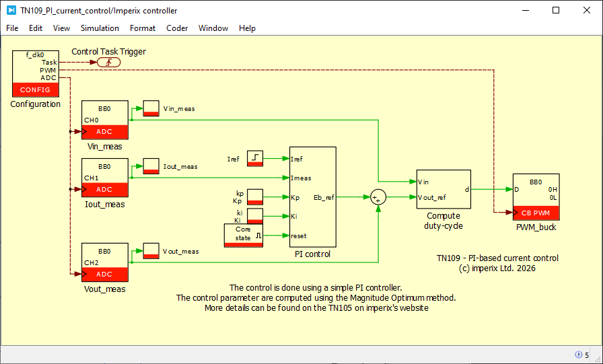Image resolution: width=603 pixels, height=364 pixels.
Task: Click the 'TN109 - PI-based current control' annotation
Action: [497, 258]
